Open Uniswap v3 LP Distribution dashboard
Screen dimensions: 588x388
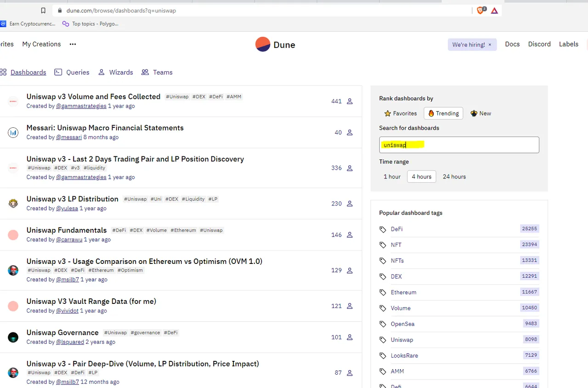coord(73,199)
